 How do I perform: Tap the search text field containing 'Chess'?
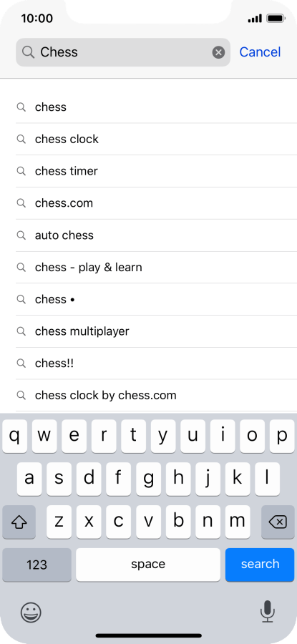[x=123, y=52]
